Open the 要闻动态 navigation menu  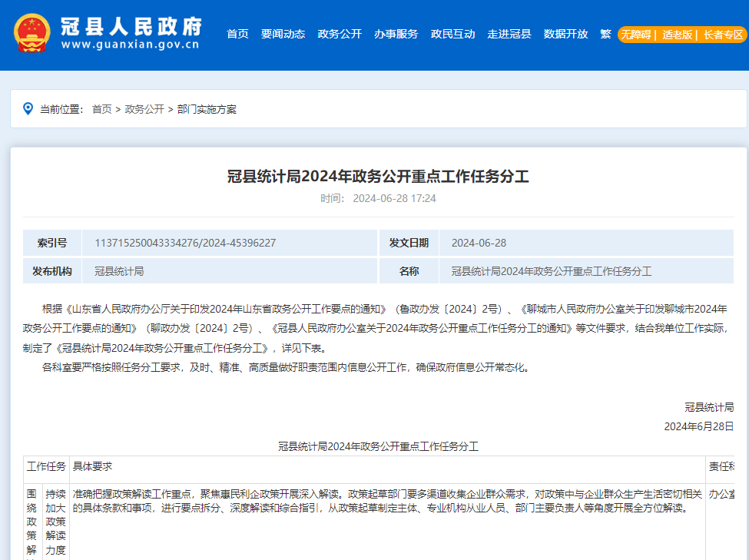pyautogui.click(x=283, y=34)
